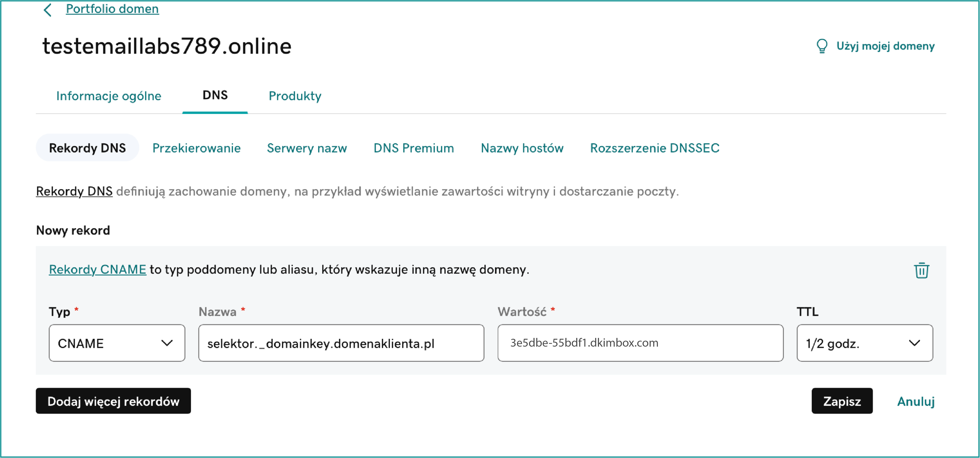Delete the record with trash icon
This screenshot has width=980, height=458.
tap(921, 271)
